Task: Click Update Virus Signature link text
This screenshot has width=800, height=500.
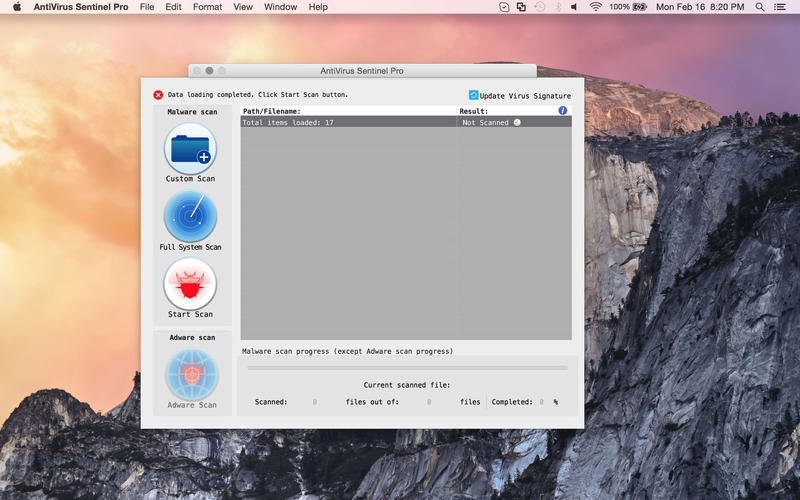Action: (x=525, y=96)
